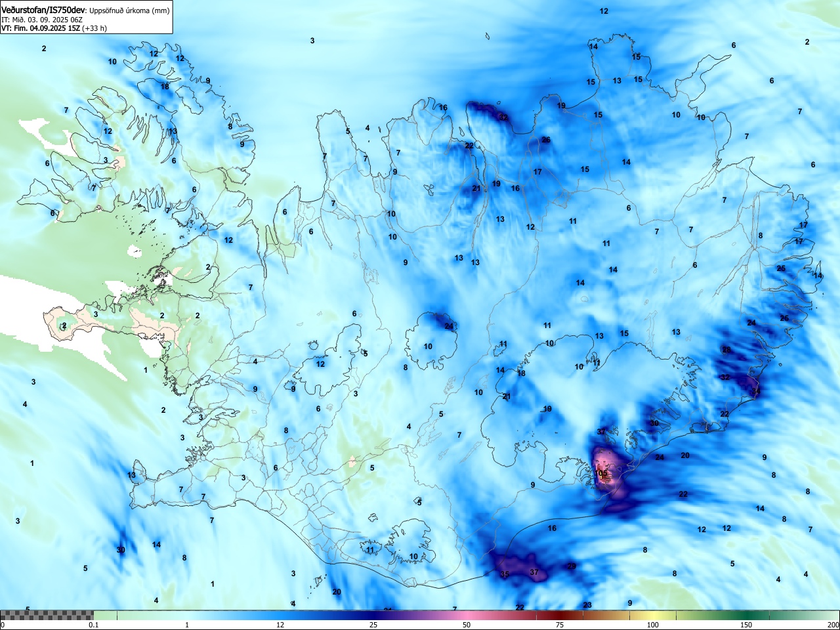Select the 'IT: Mið. 03. 09. 2025 06Z' line

click(x=42, y=20)
